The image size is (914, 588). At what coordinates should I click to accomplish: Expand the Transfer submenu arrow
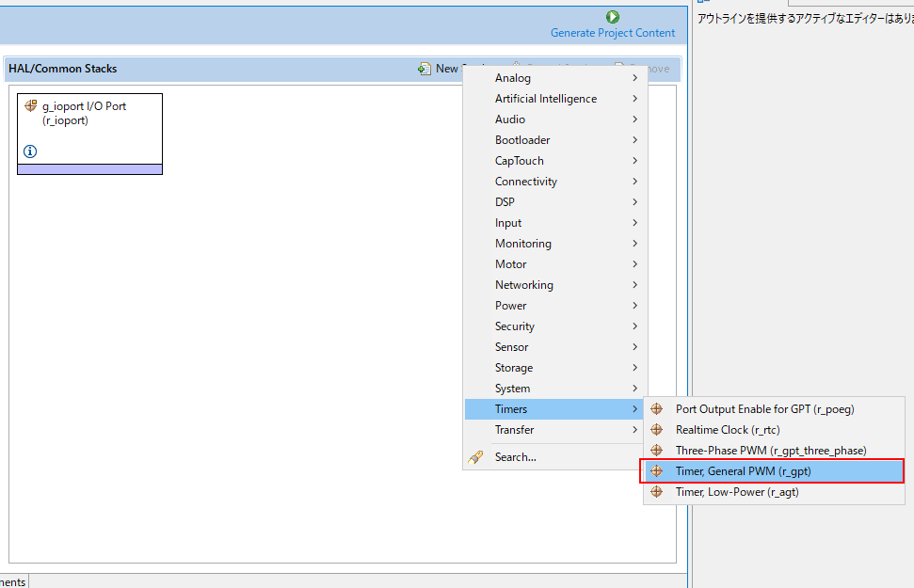pyautogui.click(x=635, y=430)
